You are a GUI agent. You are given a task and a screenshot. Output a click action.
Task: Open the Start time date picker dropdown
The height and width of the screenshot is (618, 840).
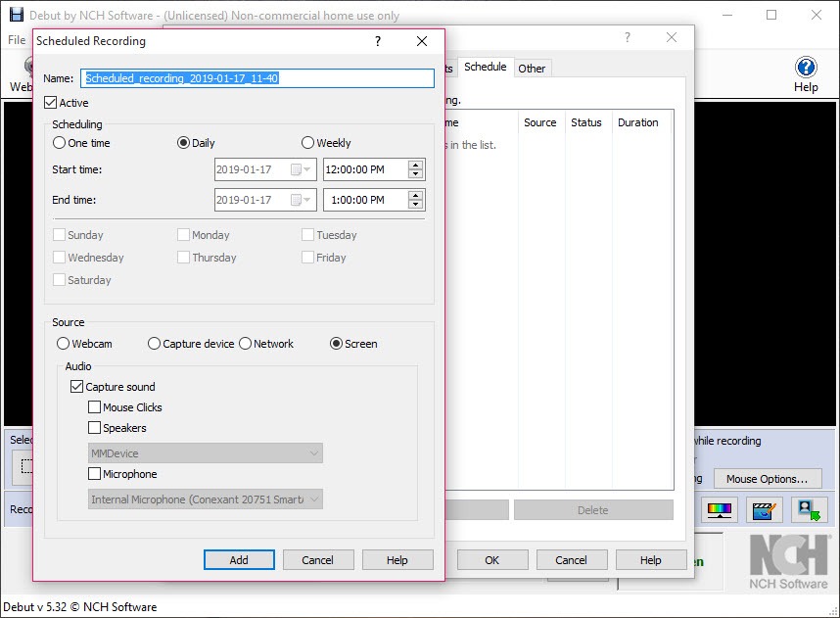(x=302, y=169)
